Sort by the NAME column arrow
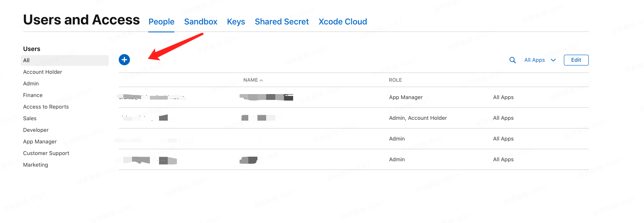 pos(261,80)
